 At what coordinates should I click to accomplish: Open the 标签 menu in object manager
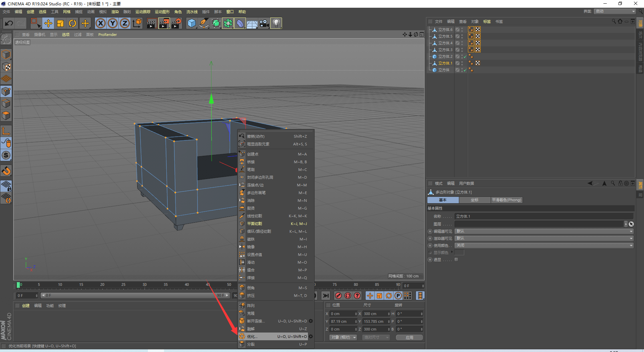pyautogui.click(x=487, y=21)
